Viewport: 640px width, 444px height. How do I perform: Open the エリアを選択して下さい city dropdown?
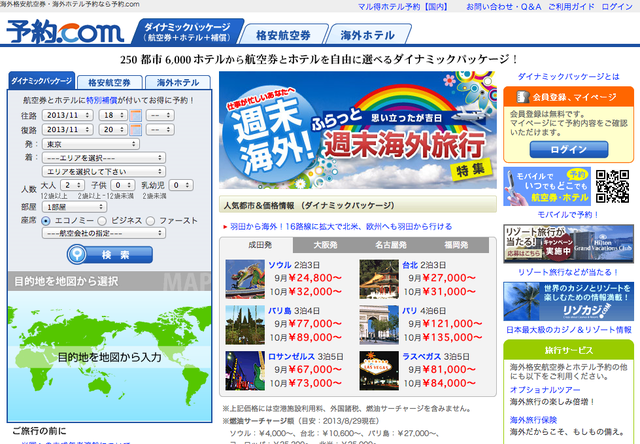pos(104,171)
